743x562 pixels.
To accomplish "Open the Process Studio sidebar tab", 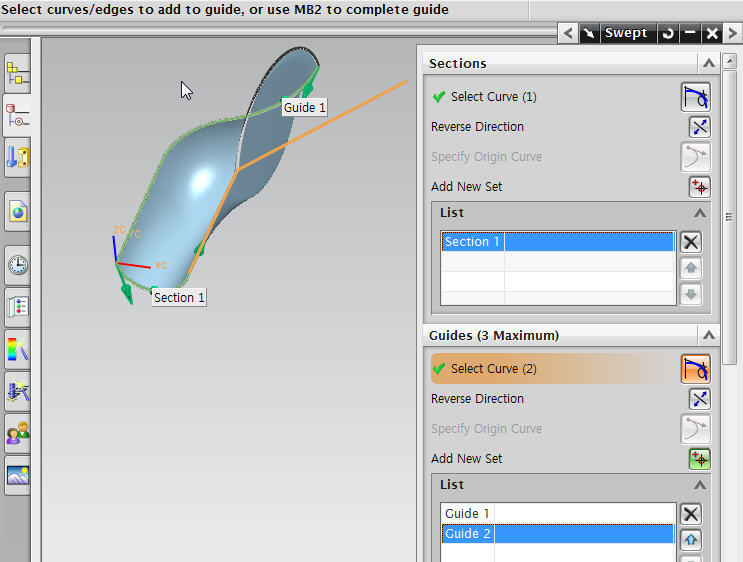I will [x=18, y=391].
